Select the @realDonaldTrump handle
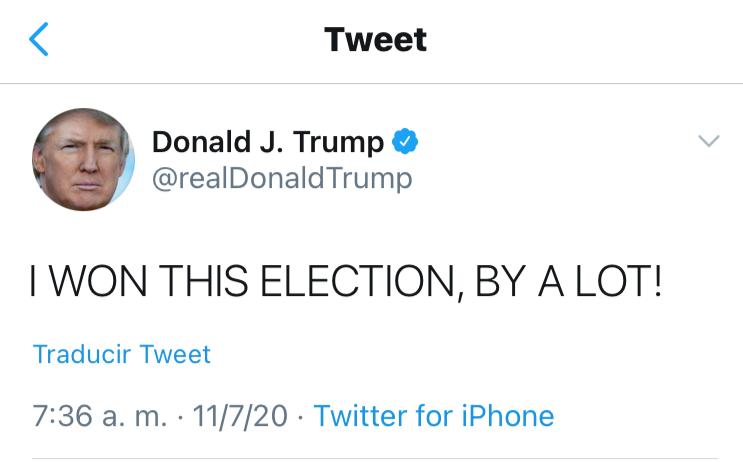743x462 pixels. [281, 178]
